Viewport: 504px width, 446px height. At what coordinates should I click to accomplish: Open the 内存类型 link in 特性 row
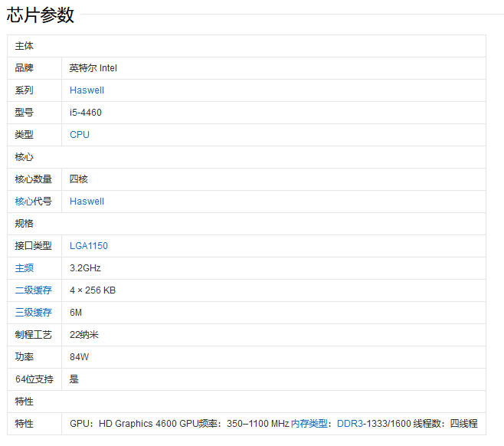[x=309, y=424]
